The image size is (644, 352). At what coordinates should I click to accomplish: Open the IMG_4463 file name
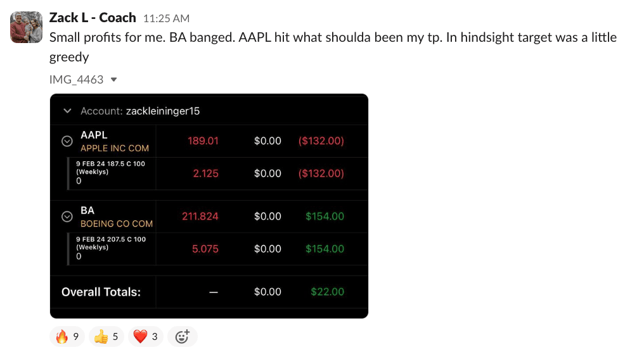[76, 80]
